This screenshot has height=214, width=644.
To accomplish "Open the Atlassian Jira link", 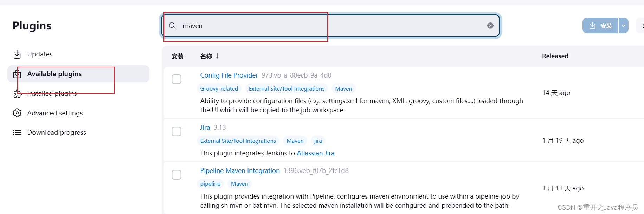I will pos(315,153).
